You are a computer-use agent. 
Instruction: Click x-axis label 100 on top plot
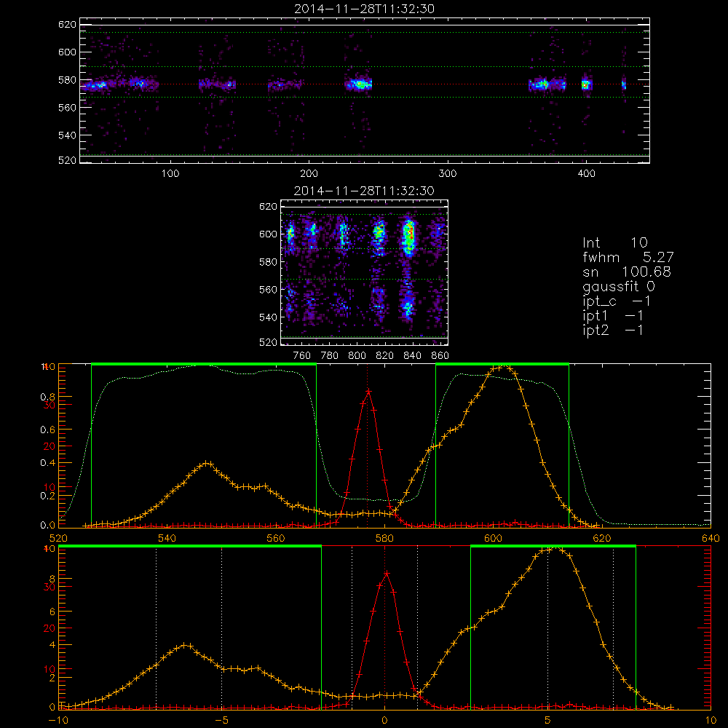[170, 174]
